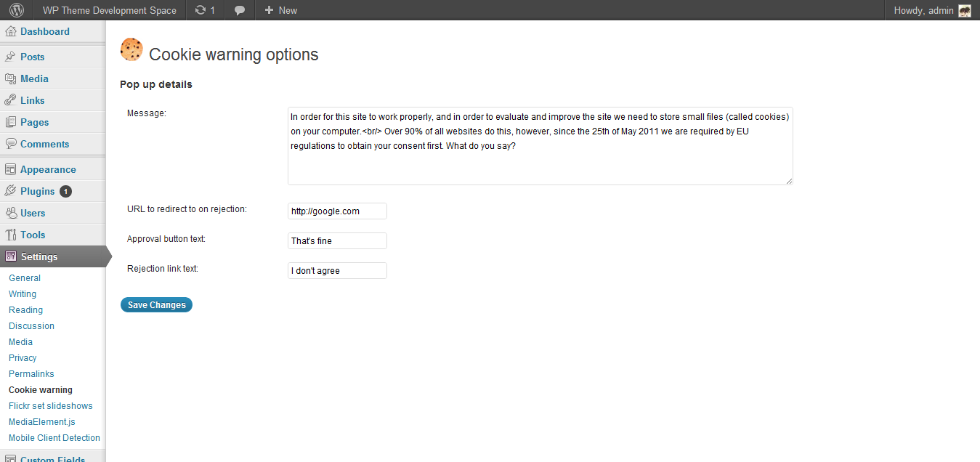
Task: Open the updates refresh icon
Action: pyautogui.click(x=201, y=10)
